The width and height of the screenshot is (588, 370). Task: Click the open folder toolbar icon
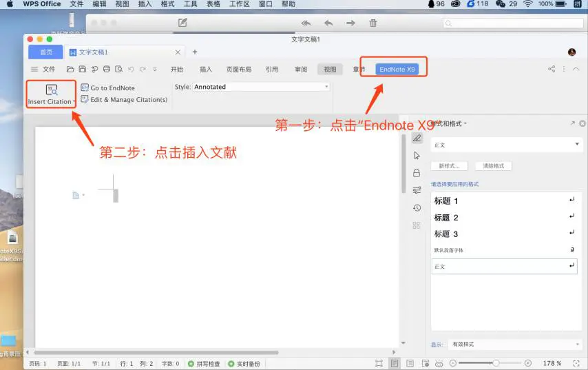tap(70, 69)
